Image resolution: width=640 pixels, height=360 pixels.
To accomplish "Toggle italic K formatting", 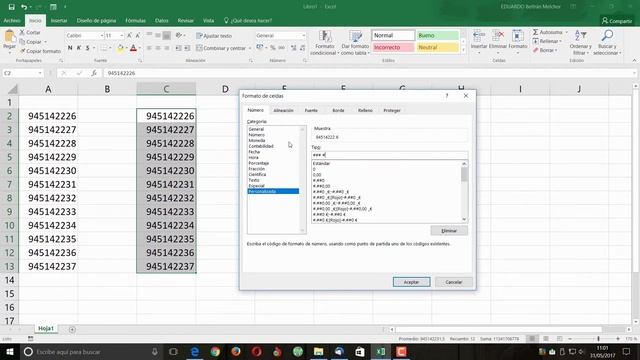I will (x=79, y=48).
